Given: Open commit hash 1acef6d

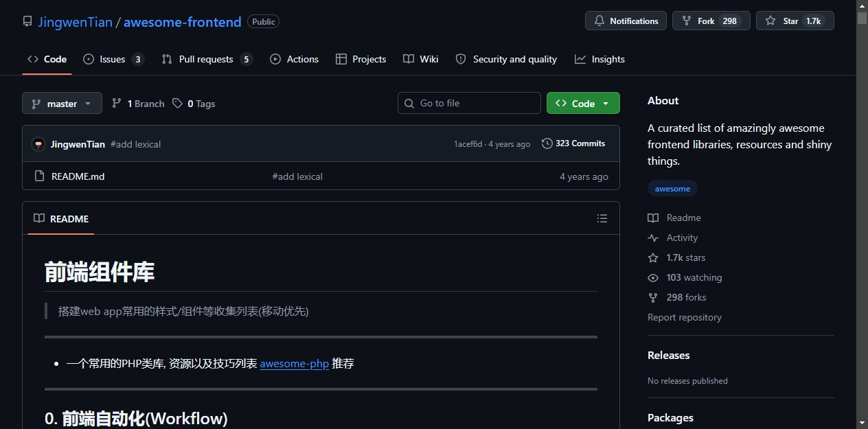Looking at the screenshot, I should [x=468, y=144].
